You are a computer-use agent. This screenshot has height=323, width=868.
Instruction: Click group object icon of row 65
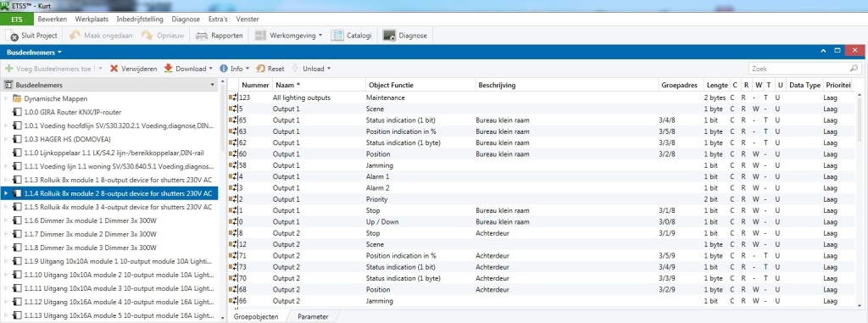point(232,120)
